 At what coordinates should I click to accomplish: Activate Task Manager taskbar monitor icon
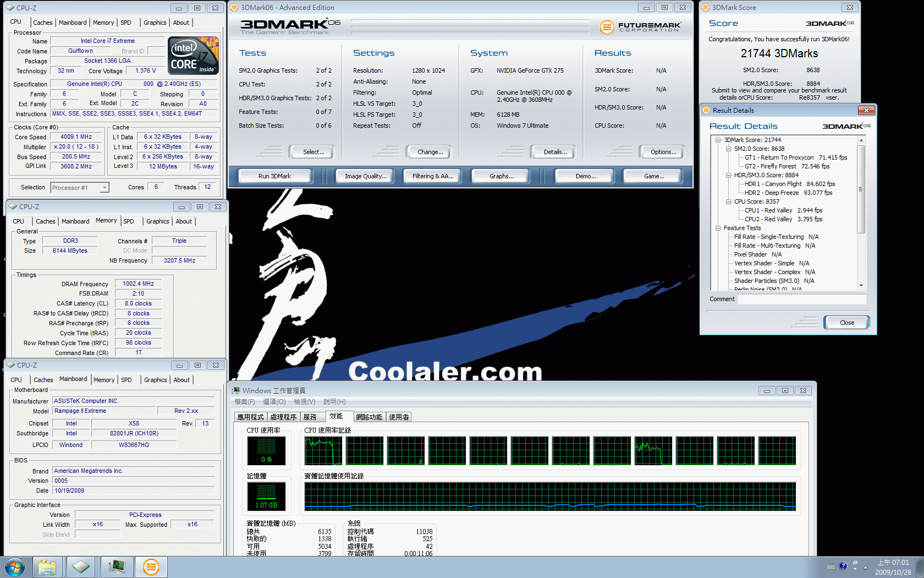pyautogui.click(x=116, y=567)
